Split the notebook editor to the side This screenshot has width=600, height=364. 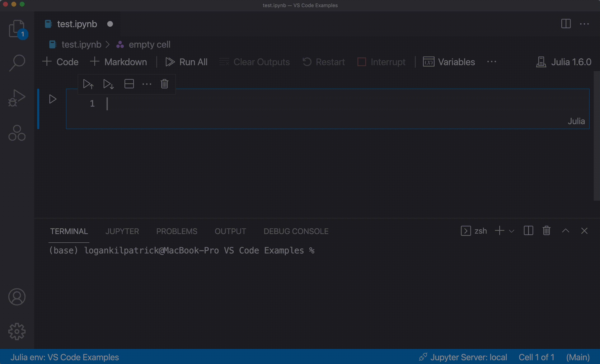(x=566, y=24)
